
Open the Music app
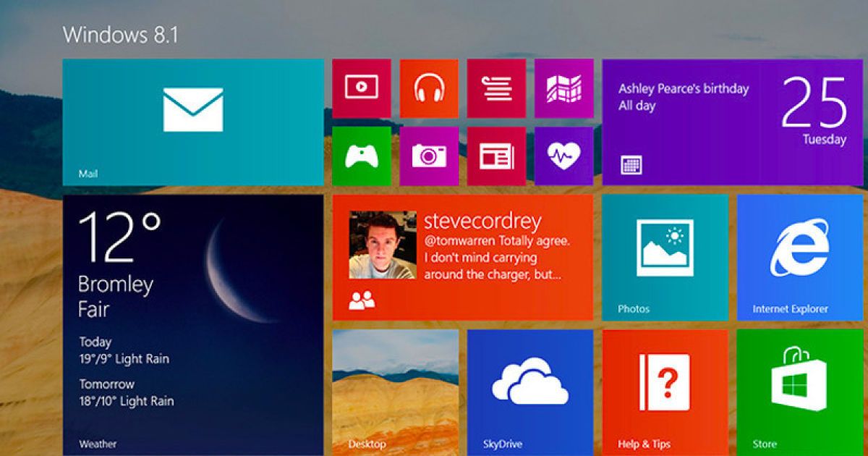pyautogui.click(x=430, y=88)
